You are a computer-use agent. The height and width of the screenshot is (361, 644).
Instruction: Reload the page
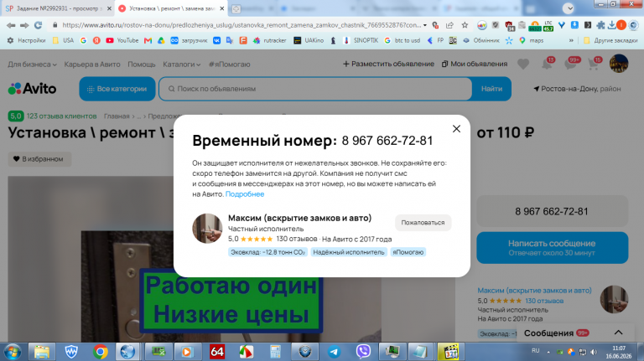click(x=39, y=25)
